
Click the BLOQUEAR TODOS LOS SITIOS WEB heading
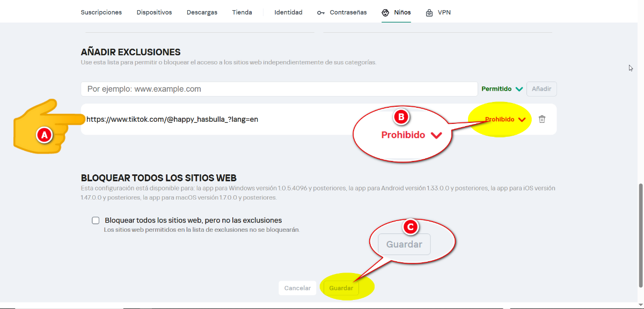tap(159, 178)
